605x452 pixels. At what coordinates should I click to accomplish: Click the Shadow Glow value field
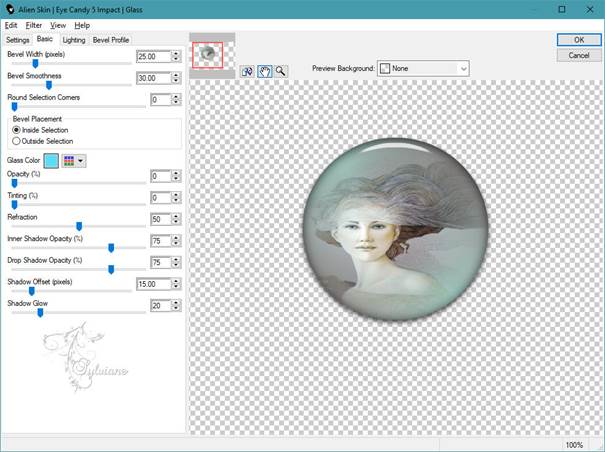click(161, 306)
